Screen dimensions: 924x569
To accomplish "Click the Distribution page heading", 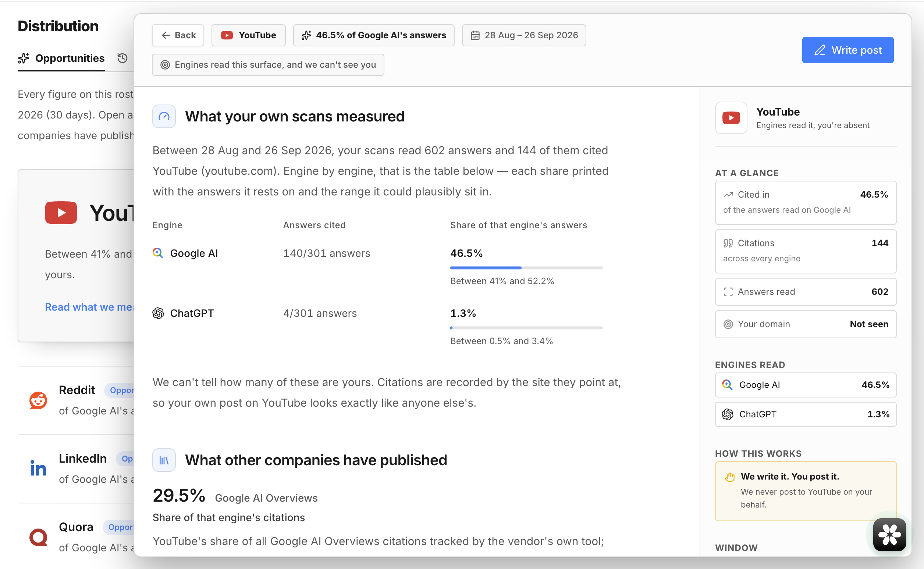I will coord(58,26).
